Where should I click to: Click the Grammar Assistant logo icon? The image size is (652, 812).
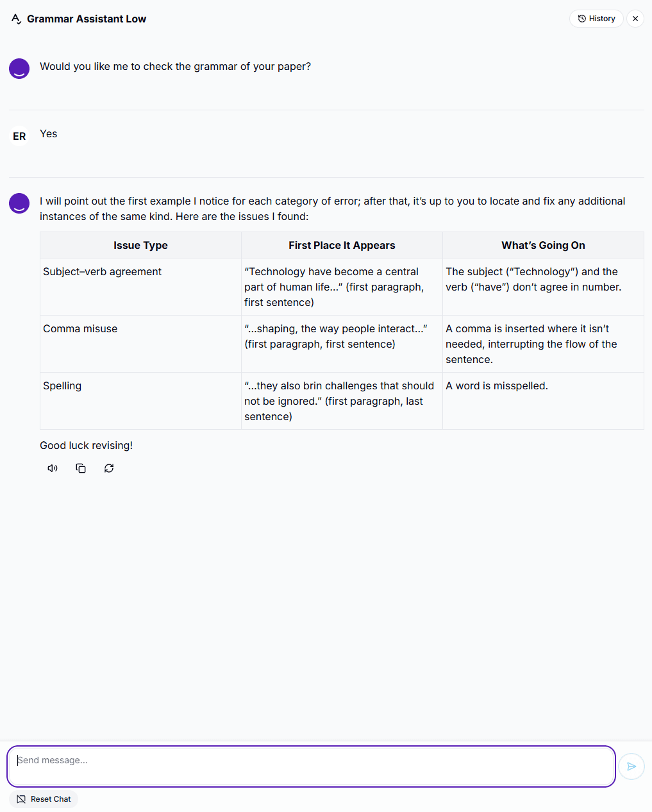(x=16, y=19)
